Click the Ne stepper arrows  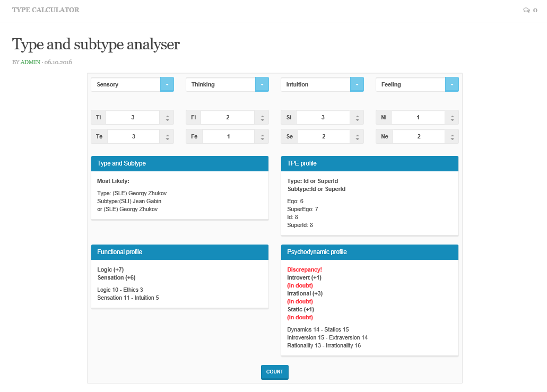tap(452, 137)
